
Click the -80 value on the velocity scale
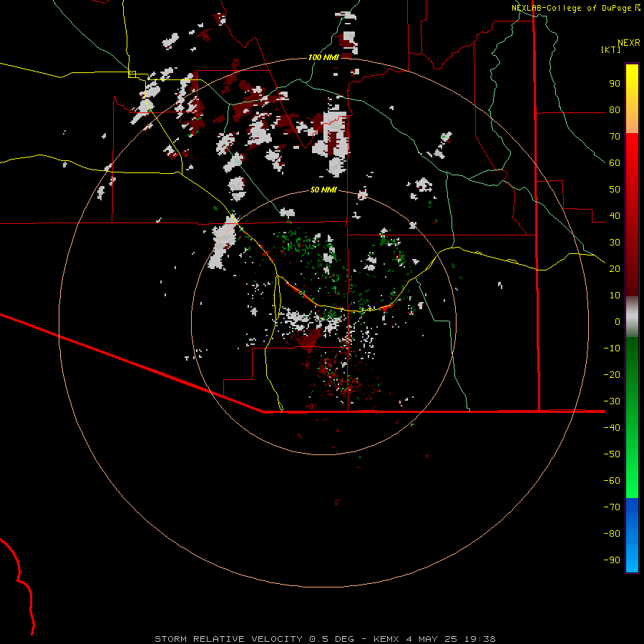(612, 534)
